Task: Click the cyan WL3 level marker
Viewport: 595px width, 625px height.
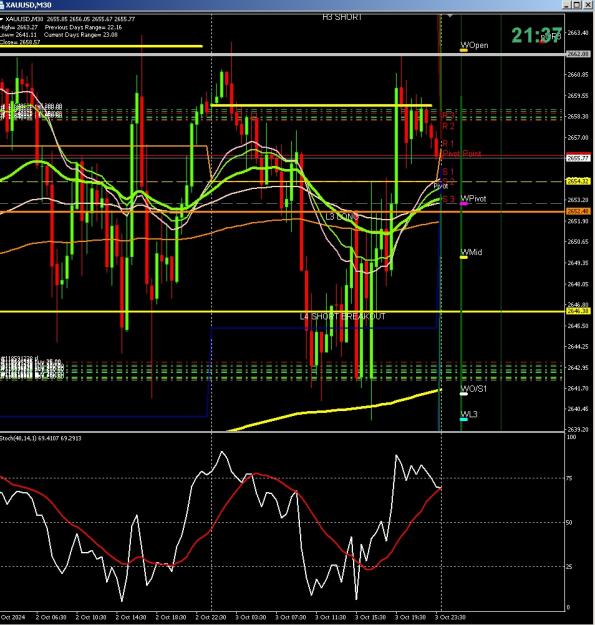Action: (x=464, y=419)
